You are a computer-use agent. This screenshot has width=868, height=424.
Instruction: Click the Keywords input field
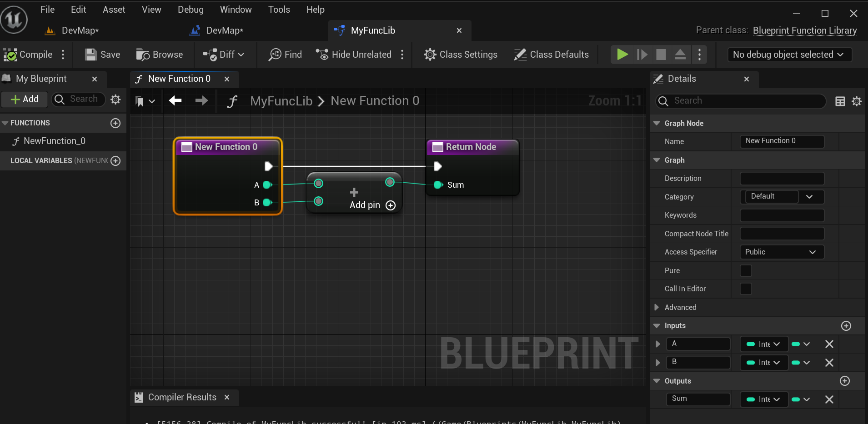pos(782,215)
